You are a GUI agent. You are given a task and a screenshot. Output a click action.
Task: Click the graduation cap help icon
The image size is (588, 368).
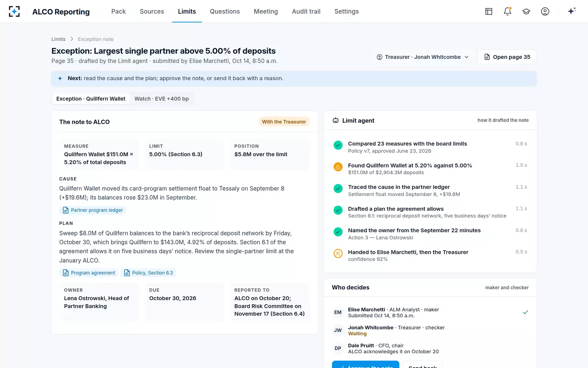click(x=526, y=11)
